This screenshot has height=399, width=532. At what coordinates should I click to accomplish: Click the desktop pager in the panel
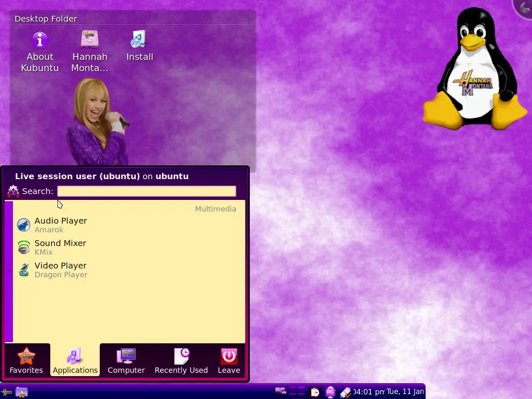point(297,392)
